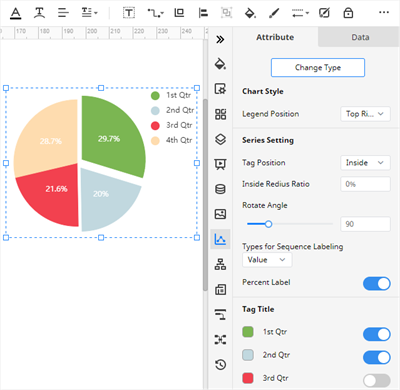Open the page settings sidebar icon
The height and width of the screenshot is (390, 400).
220,89
